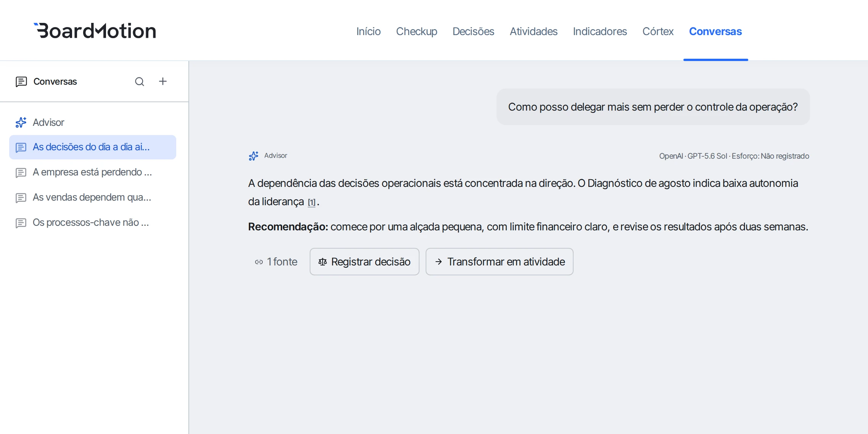Click the user message about delegar mais
The height and width of the screenshot is (434, 868).
[x=653, y=107]
